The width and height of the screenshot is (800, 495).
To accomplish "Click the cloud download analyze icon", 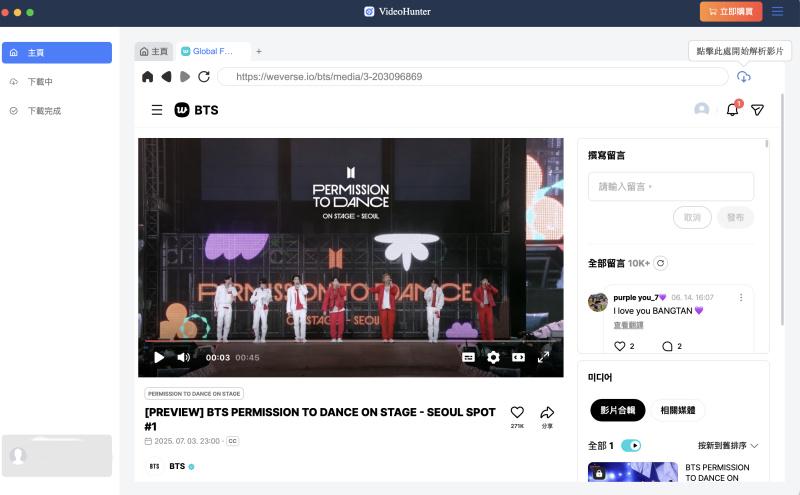I will [x=743, y=77].
